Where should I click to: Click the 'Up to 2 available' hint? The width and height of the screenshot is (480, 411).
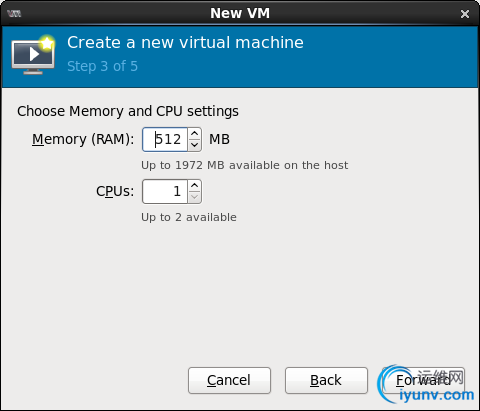[x=189, y=217]
